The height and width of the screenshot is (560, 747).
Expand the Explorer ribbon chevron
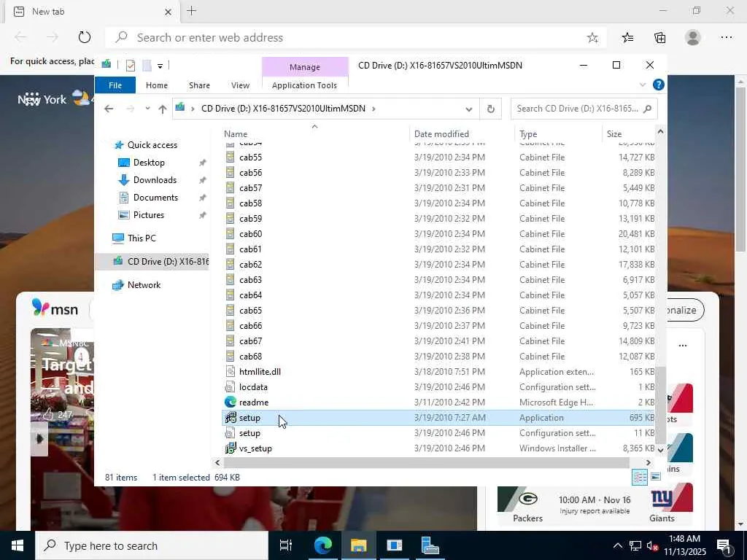(642, 85)
